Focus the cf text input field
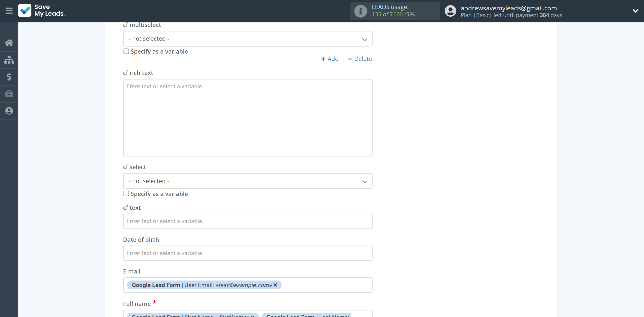Viewport: 644px width, 317px height. pyautogui.click(x=248, y=221)
